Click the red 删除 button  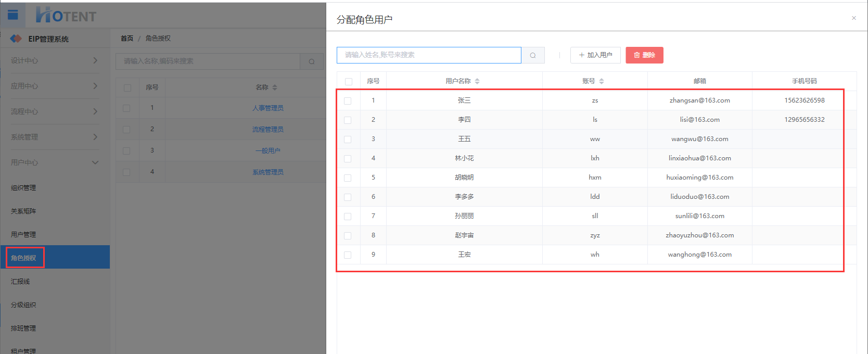click(x=644, y=55)
